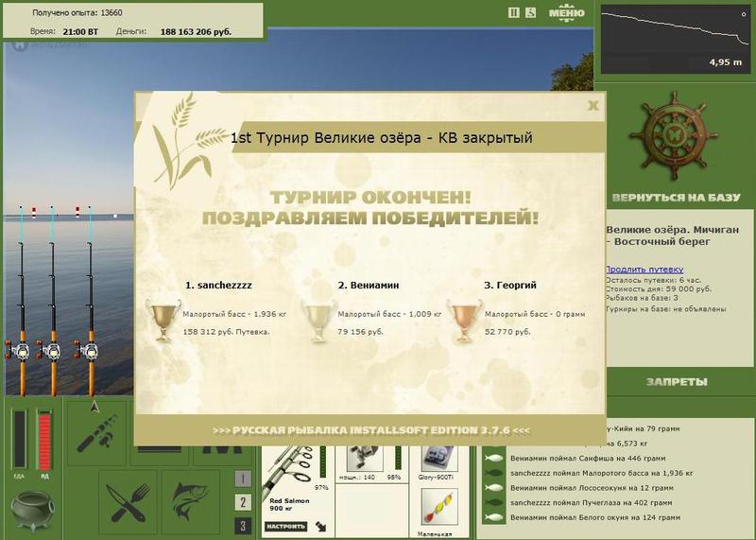
Task: Select rod slot 3
Action: pyautogui.click(x=243, y=526)
